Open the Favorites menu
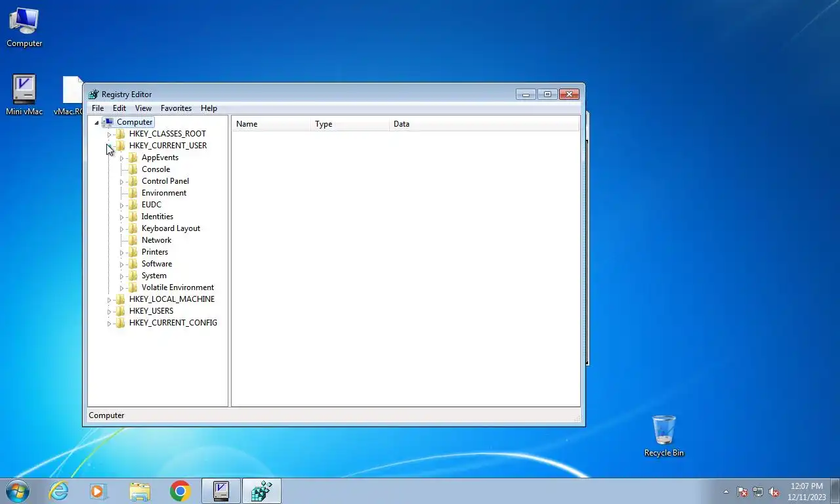The height and width of the screenshot is (504, 840). coord(176,108)
